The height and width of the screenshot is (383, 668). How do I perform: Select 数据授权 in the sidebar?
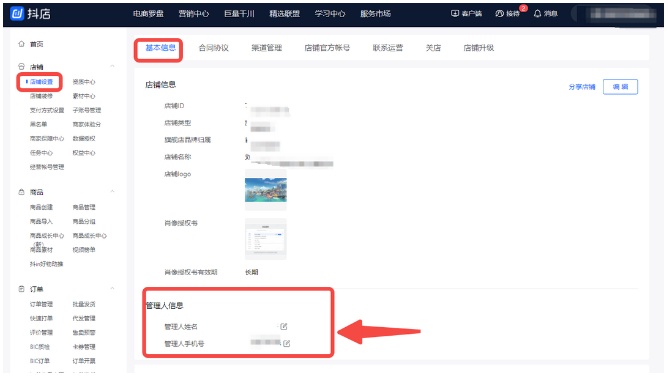coord(84,138)
